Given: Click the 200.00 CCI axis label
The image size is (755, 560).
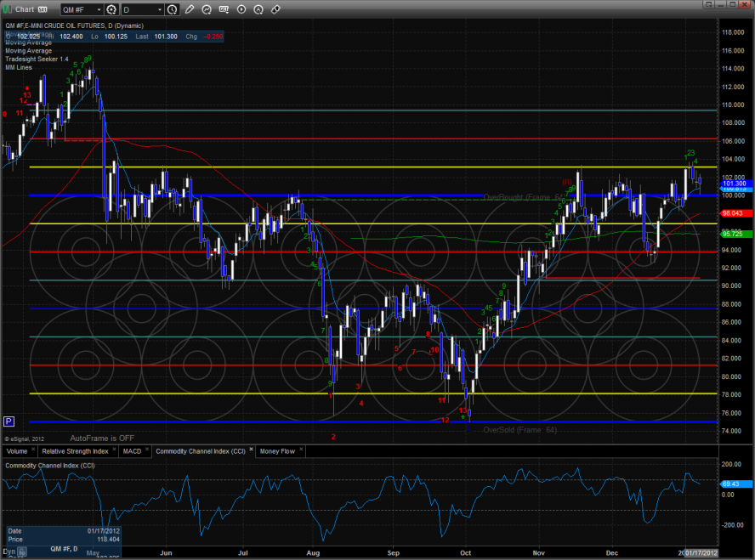Looking at the screenshot, I should click(732, 464).
